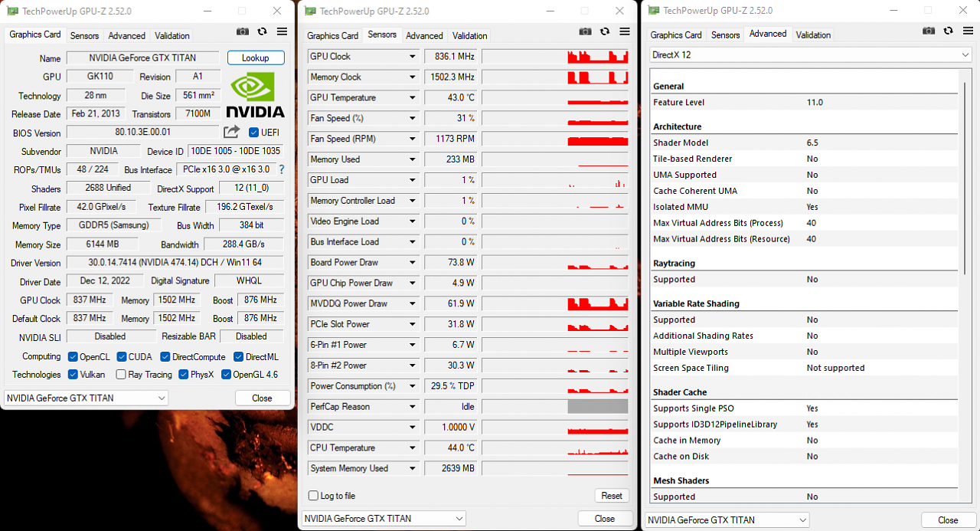Click GPU Temperature value 43.0 °C

(x=450, y=98)
